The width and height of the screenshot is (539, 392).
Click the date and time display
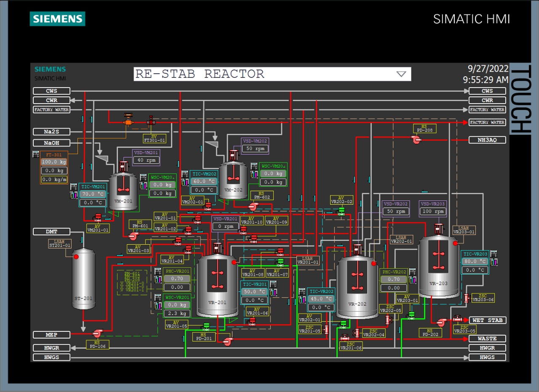[x=485, y=74]
